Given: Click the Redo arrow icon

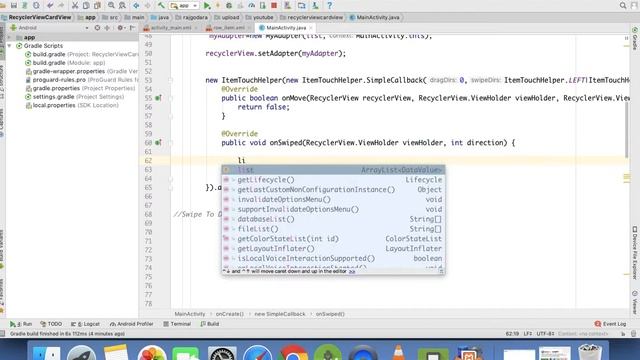Looking at the screenshot, I should point(61,5).
